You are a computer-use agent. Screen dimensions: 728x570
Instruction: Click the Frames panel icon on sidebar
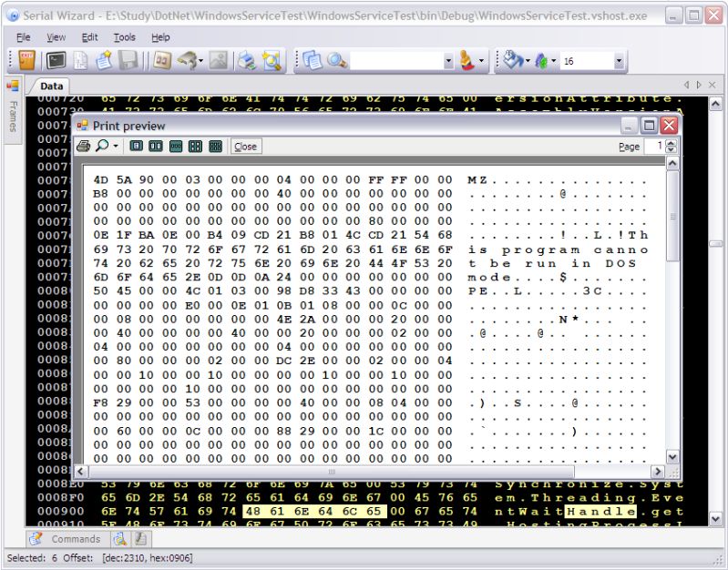pos(13,87)
